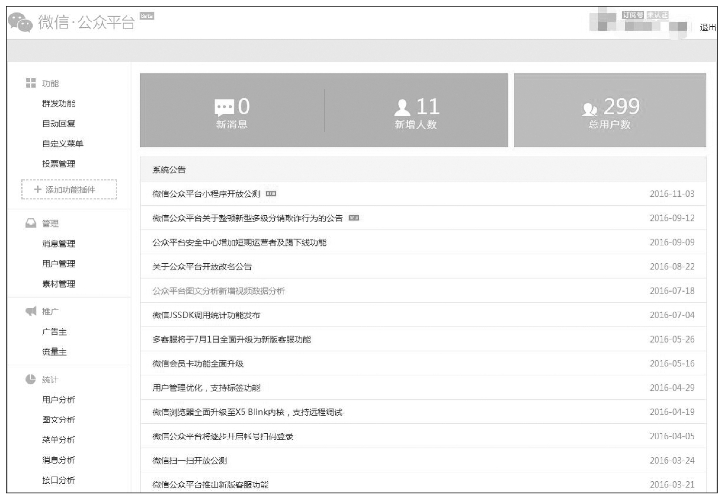
Task: Click the 统计 section heading
Action: pyautogui.click(x=50, y=380)
